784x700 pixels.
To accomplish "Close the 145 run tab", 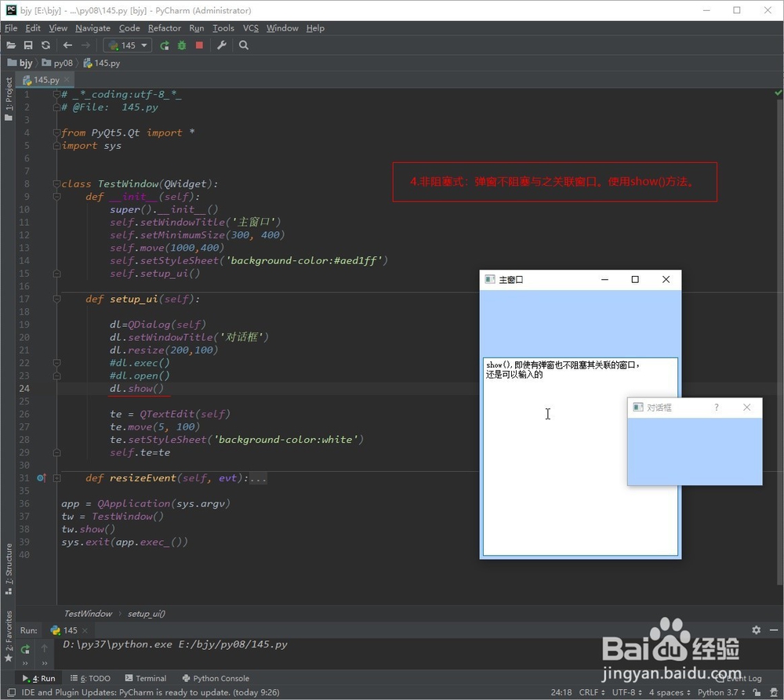I will pos(85,630).
